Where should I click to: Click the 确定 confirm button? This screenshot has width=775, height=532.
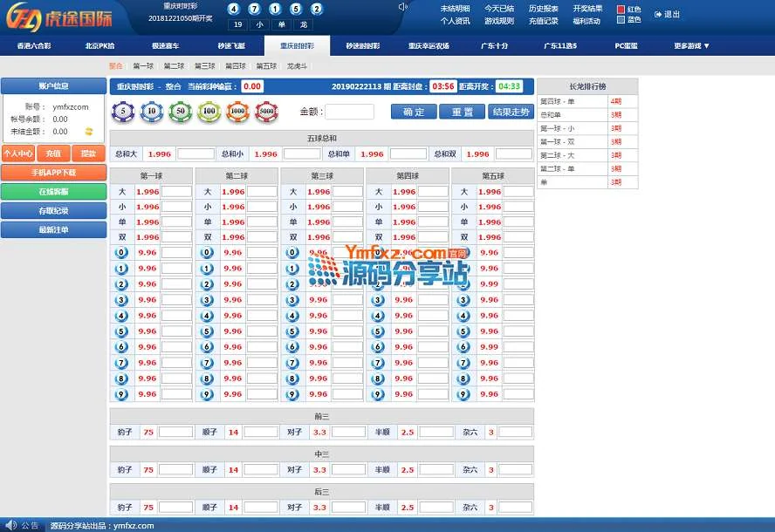[414, 112]
